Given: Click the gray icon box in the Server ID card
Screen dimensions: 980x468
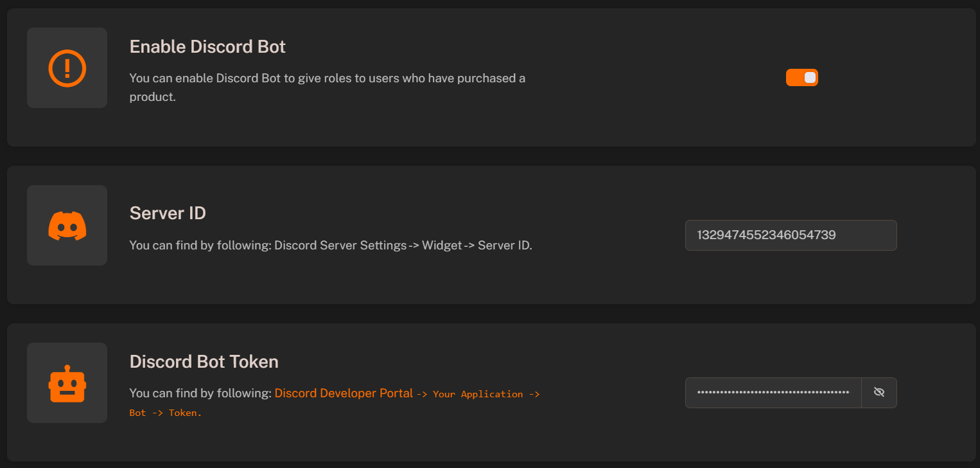Looking at the screenshot, I should [x=67, y=225].
